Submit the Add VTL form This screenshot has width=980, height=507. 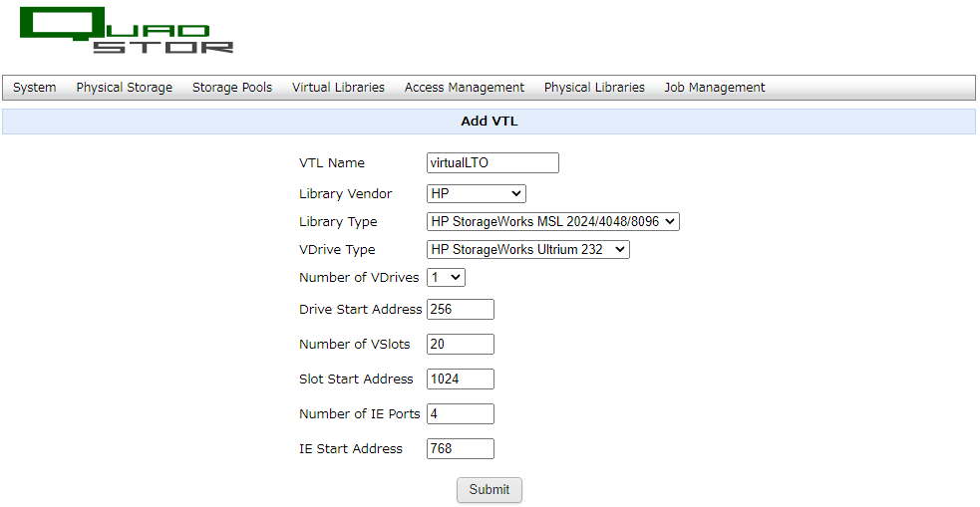tap(490, 490)
